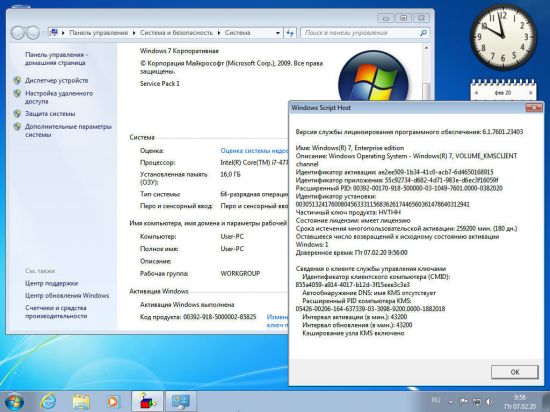Click the Start button orb

coord(13,402)
